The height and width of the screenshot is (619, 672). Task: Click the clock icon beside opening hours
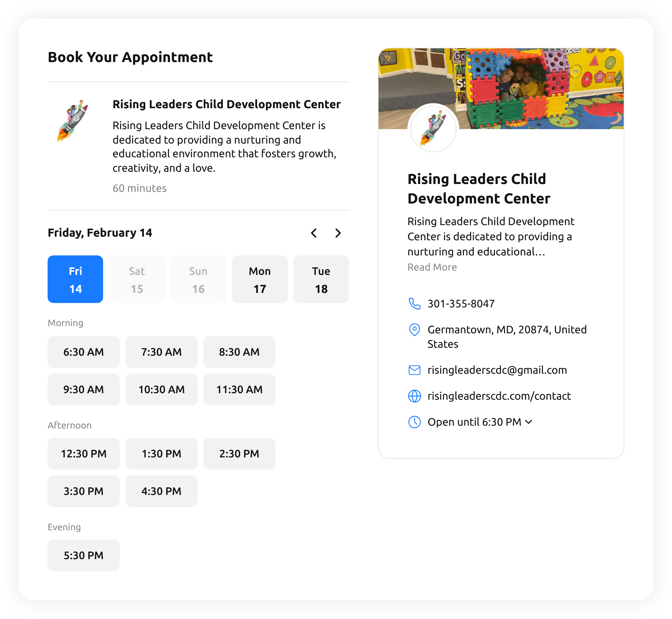(414, 422)
